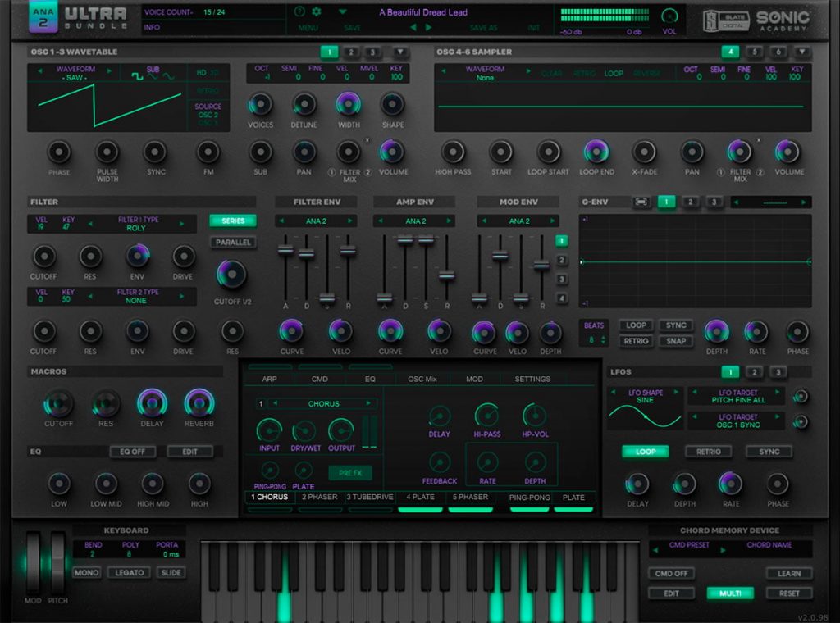The width and height of the screenshot is (840, 623).
Task: Click the MENU button
Action: pyautogui.click(x=308, y=28)
